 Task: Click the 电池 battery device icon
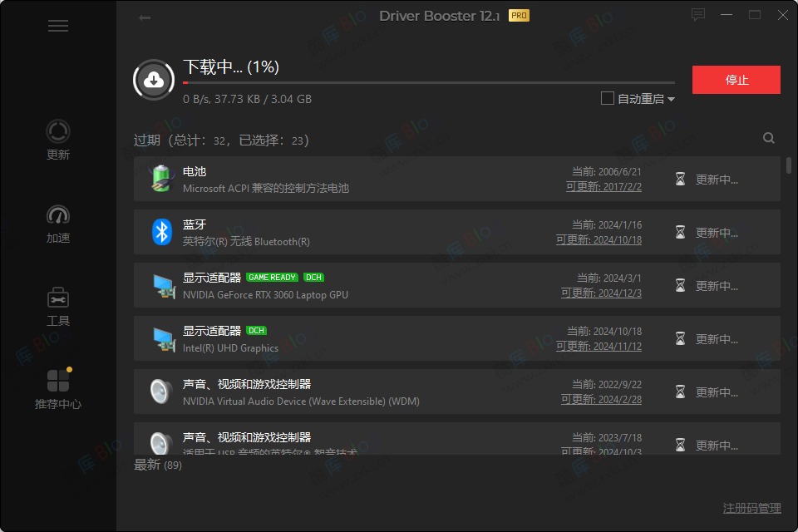pos(160,179)
